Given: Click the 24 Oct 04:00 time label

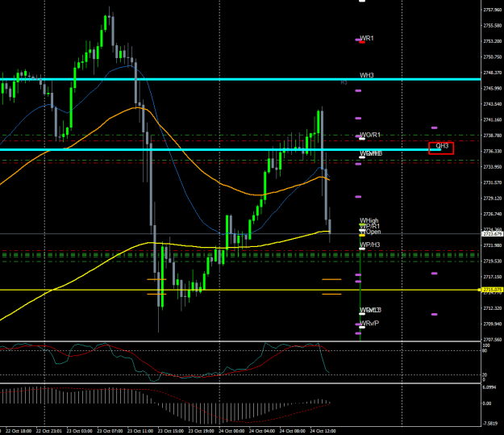Looking at the screenshot, I should click(x=262, y=431).
